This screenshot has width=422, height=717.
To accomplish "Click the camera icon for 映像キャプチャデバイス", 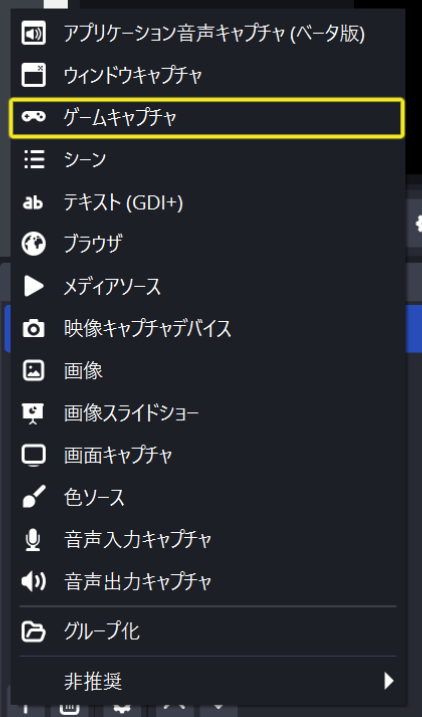I will (33, 329).
